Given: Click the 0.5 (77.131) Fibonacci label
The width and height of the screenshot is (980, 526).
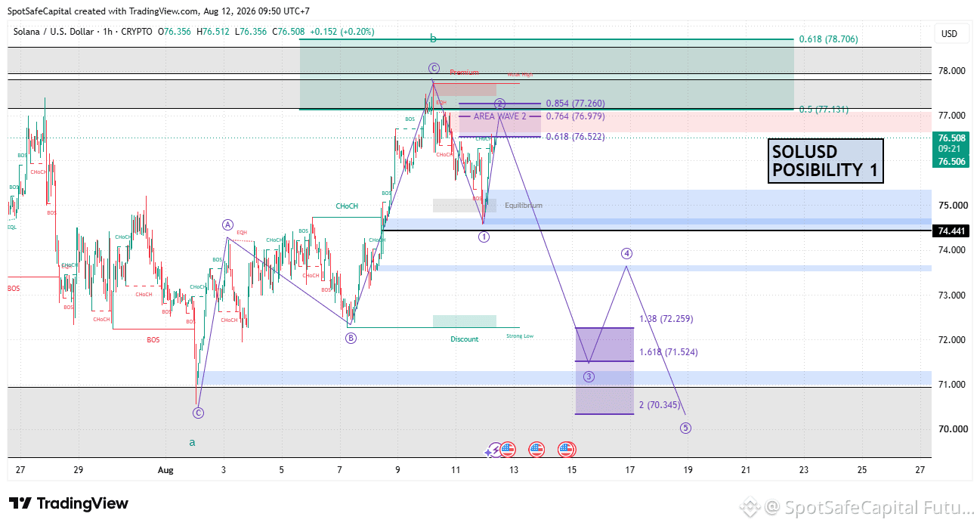Looking at the screenshot, I should point(824,110).
